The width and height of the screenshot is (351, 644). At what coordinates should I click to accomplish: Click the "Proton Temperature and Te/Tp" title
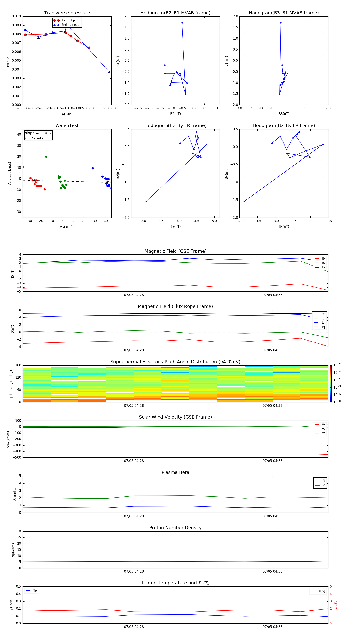click(175, 583)
